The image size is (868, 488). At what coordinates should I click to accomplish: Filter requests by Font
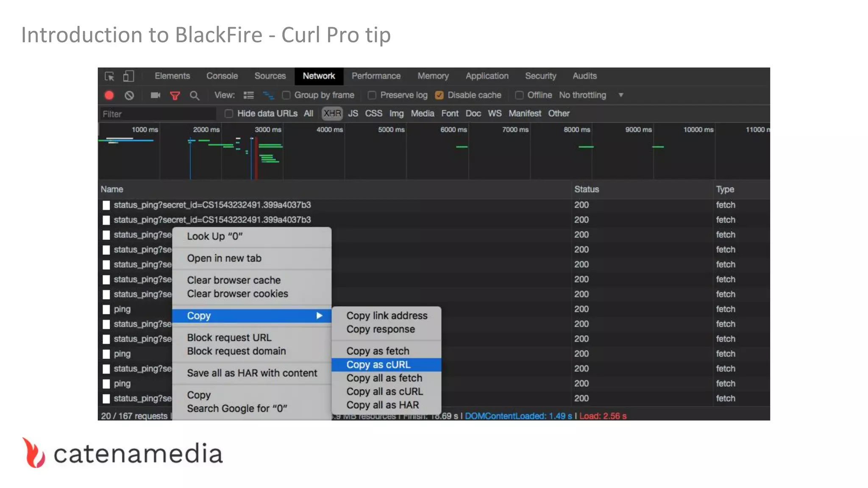click(450, 114)
